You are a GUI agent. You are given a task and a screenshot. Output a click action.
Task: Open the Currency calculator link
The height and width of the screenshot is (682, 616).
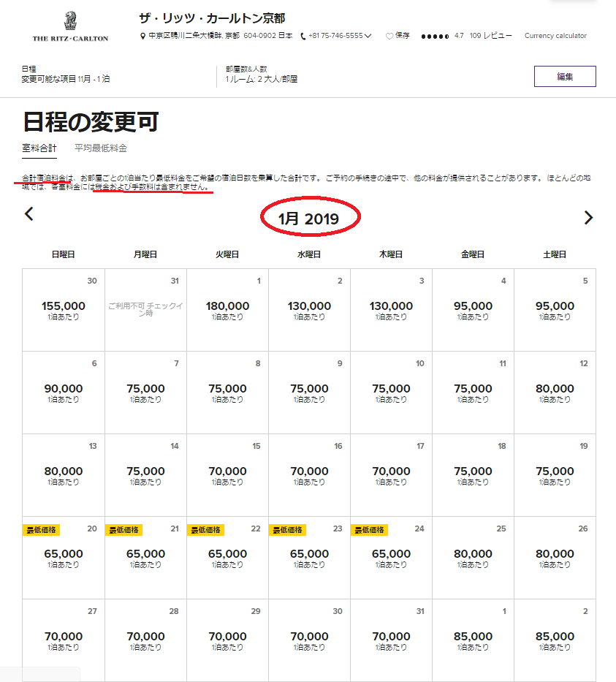555,36
